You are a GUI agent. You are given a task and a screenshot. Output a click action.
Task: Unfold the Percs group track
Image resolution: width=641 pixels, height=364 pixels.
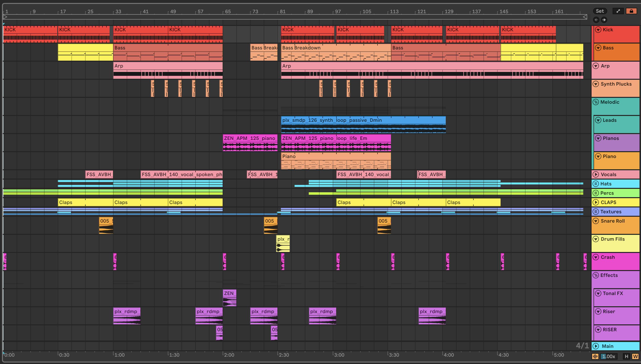(x=596, y=193)
